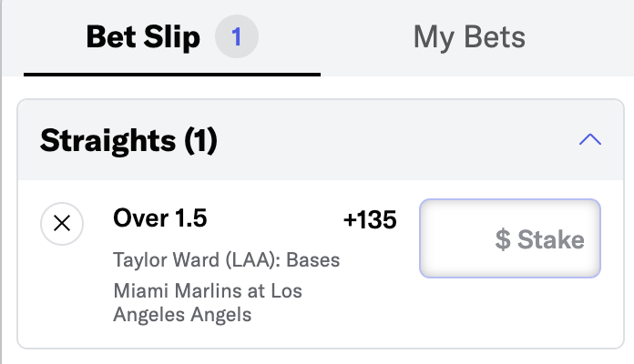Focus the $ Stake input field
This screenshot has height=364, width=634.
click(x=510, y=238)
